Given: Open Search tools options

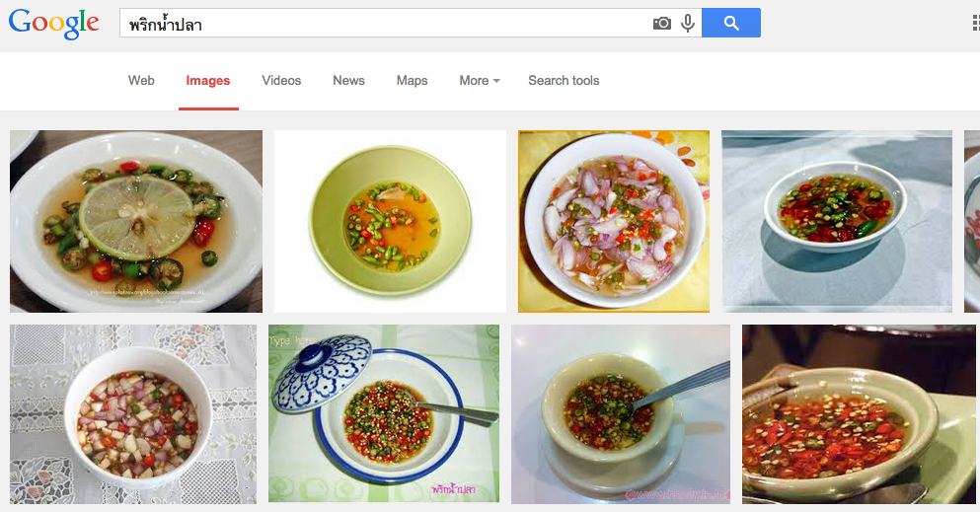Looking at the screenshot, I should (564, 81).
